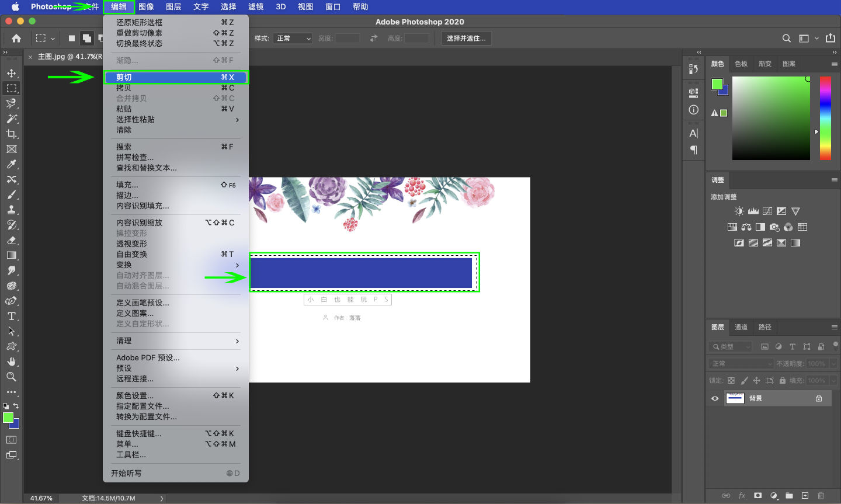The image size is (841, 504).
Task: Hide the 背景 layer with eye icon
Action: click(715, 398)
